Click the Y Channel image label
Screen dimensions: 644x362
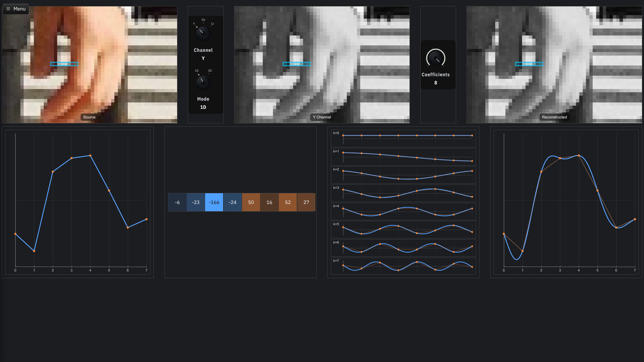tap(322, 117)
